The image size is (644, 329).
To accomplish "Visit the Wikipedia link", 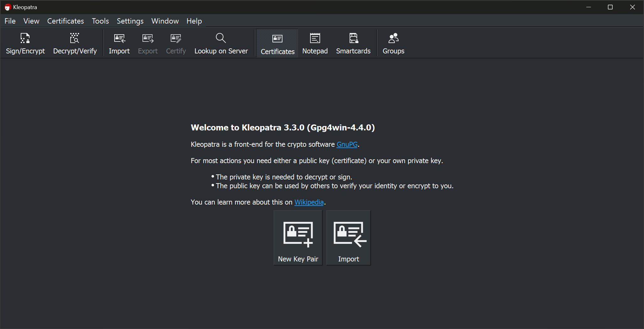I will [309, 202].
